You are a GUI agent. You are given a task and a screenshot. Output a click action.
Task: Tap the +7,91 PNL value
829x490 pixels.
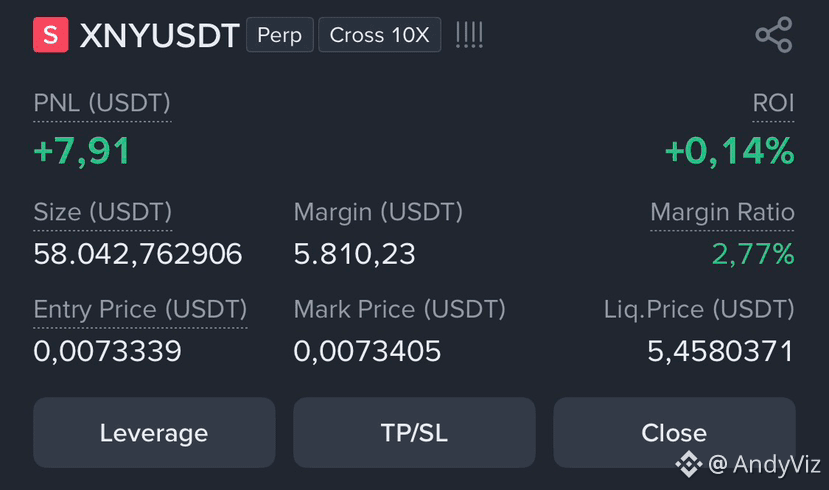(x=81, y=151)
